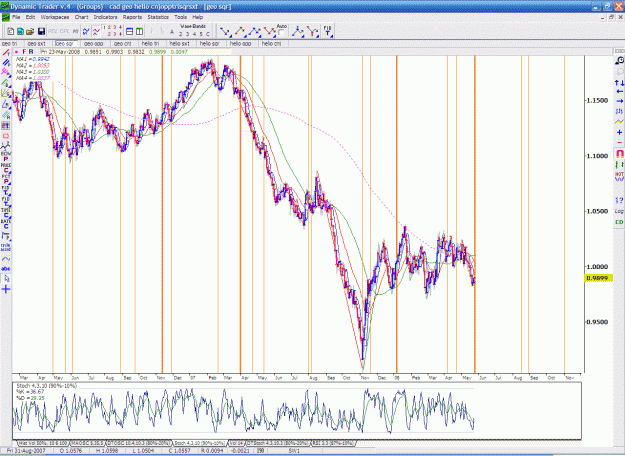Select the blue crosshair plus tool
Screen dimensions: 625x456
(x=6, y=289)
